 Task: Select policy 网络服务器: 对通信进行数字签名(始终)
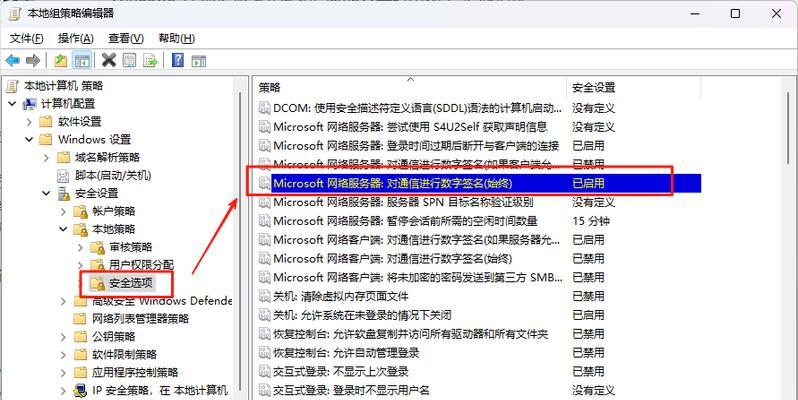tap(392, 183)
